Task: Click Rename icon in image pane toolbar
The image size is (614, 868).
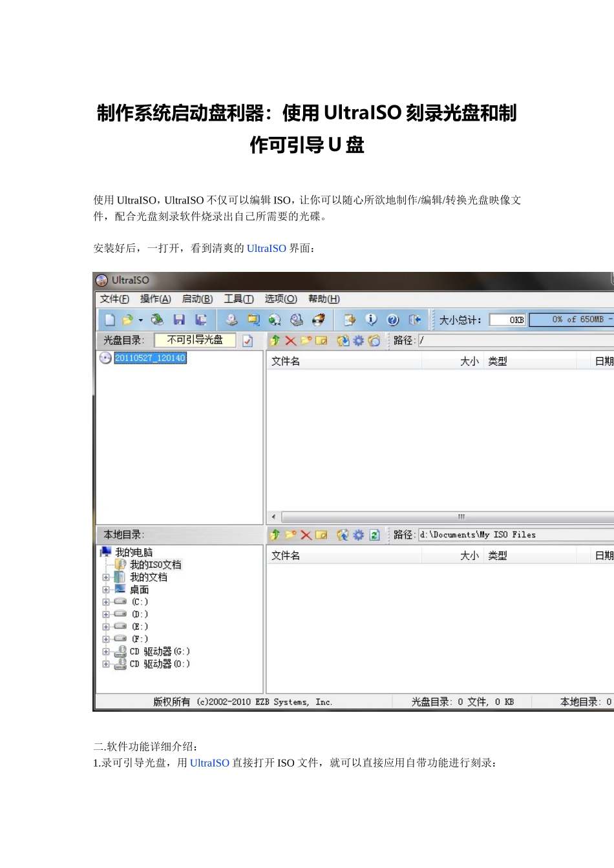Action: 321,340
